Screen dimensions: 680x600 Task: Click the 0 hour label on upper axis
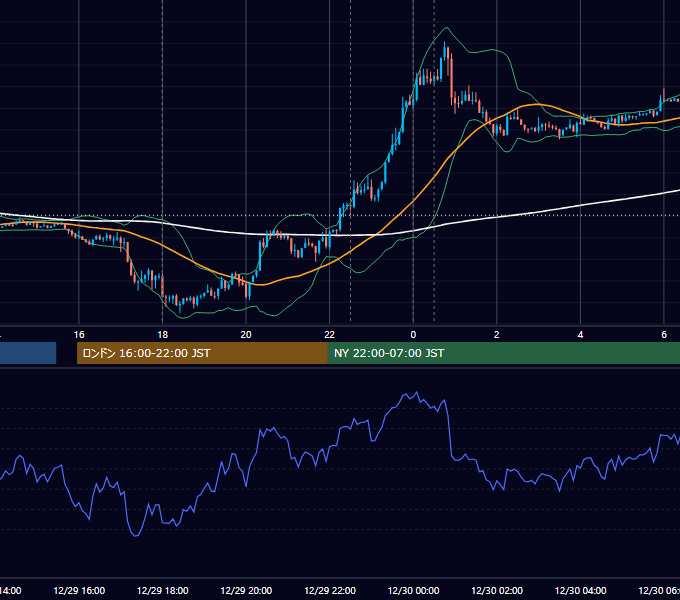413,334
